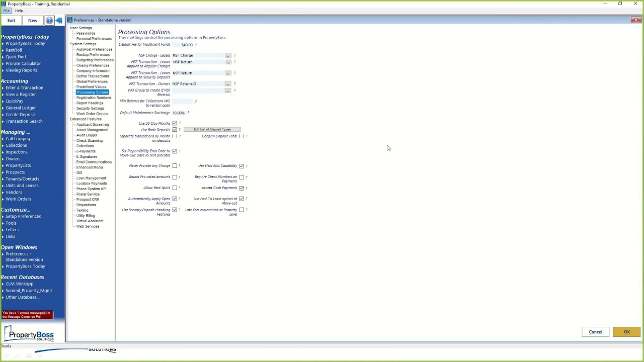Open Prorate Calculator in sidebar
The height and width of the screenshot is (362, 644).
[23, 64]
